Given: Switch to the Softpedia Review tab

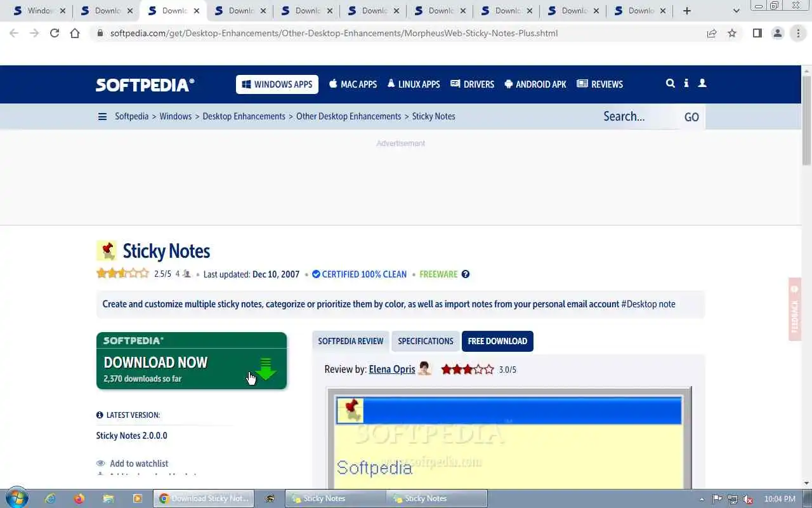Looking at the screenshot, I should [x=351, y=341].
